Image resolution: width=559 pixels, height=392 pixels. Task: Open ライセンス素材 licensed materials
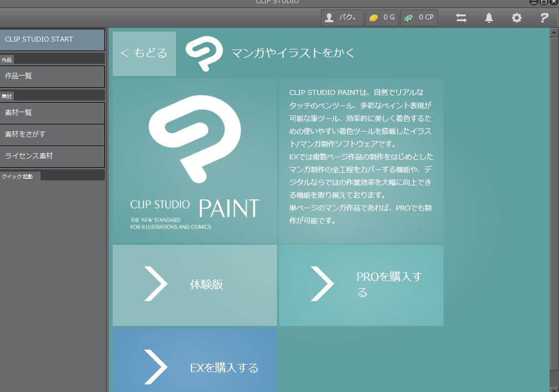[x=52, y=157]
